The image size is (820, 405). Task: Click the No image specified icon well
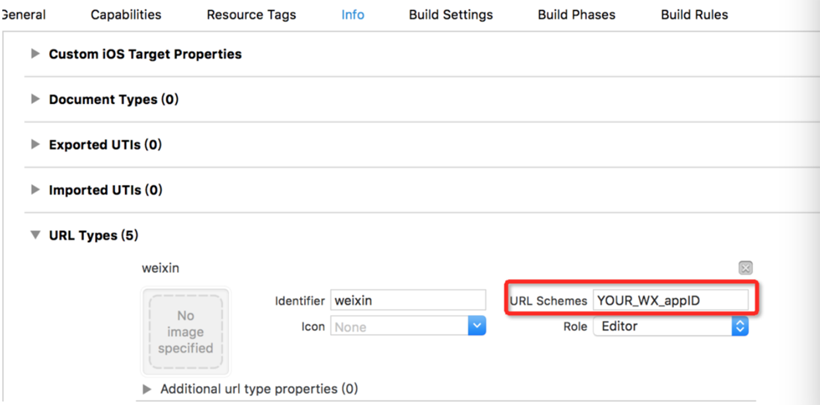click(x=186, y=331)
